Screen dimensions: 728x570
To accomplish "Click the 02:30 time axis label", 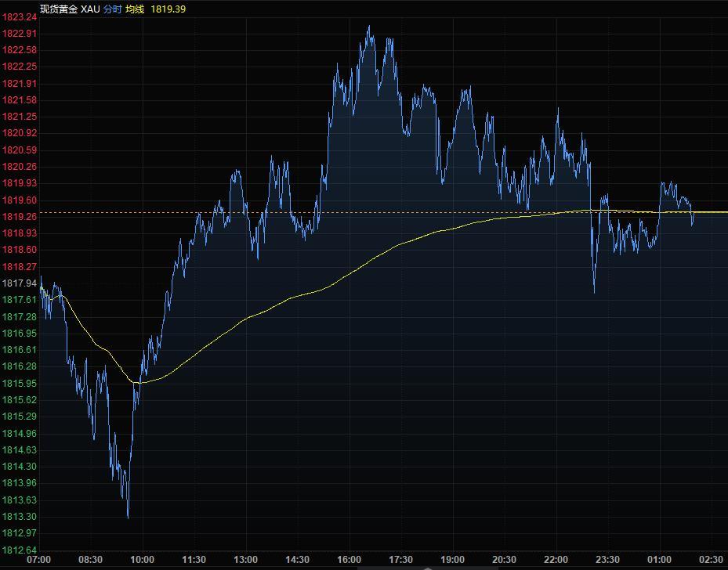I will click(711, 560).
